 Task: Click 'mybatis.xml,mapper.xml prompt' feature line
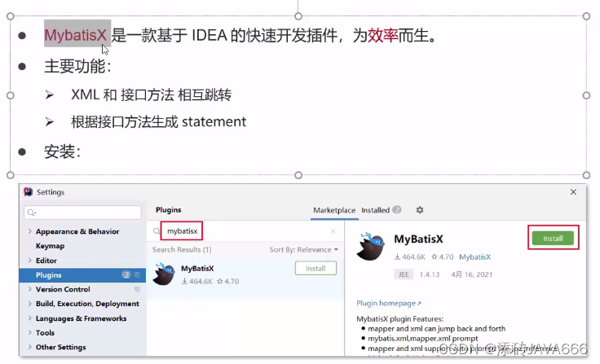423,339
